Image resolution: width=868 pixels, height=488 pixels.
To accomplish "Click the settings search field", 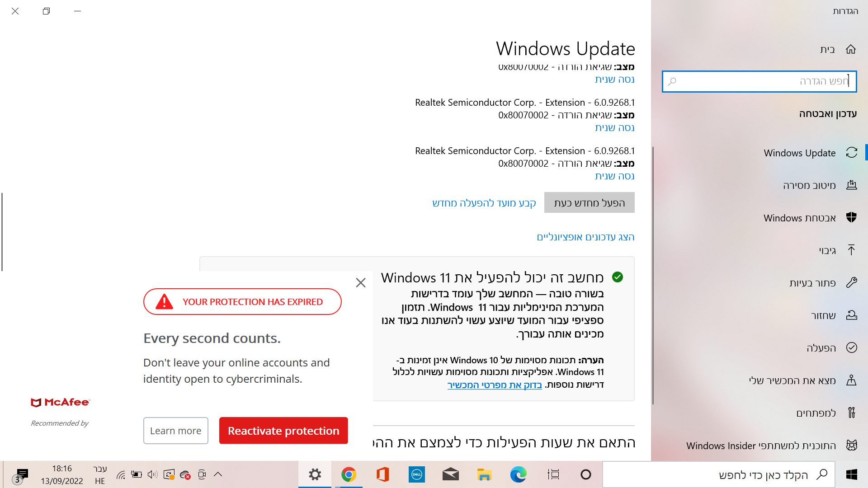I will pyautogui.click(x=759, y=81).
